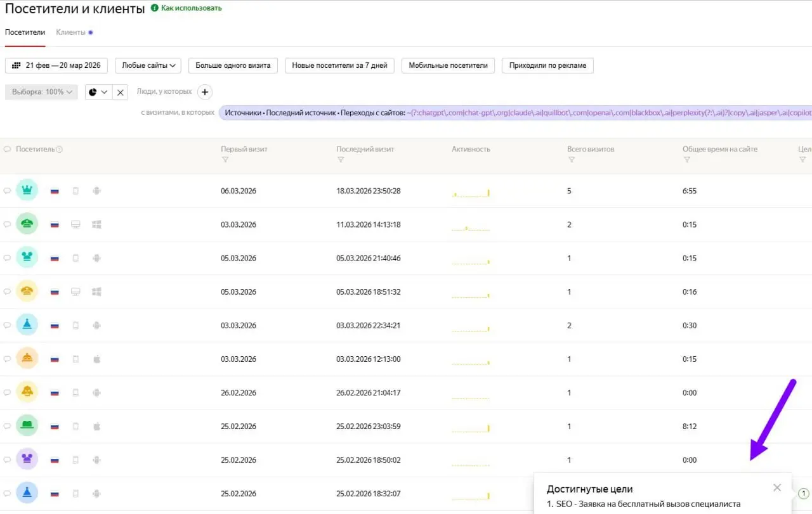Screen dimensions: 812x514
Task: Open the green avatar visitor from 11.03.2026 14:13:18
Action: [x=27, y=224]
